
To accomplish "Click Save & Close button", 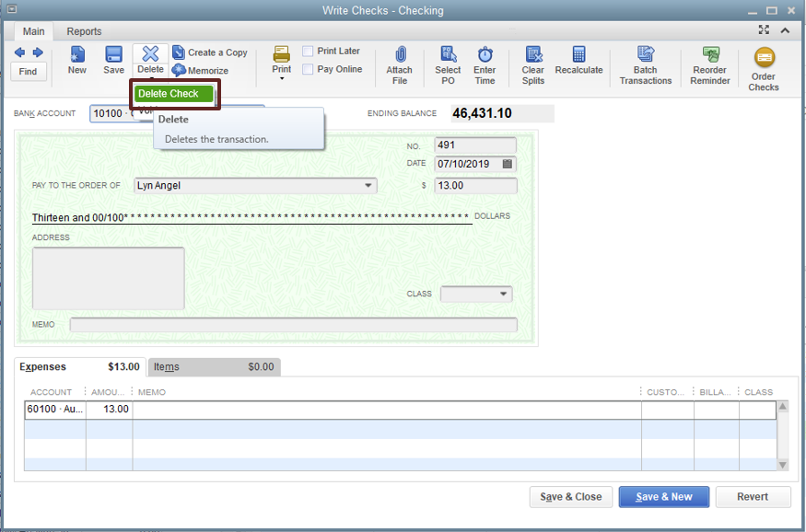I will tap(570, 497).
